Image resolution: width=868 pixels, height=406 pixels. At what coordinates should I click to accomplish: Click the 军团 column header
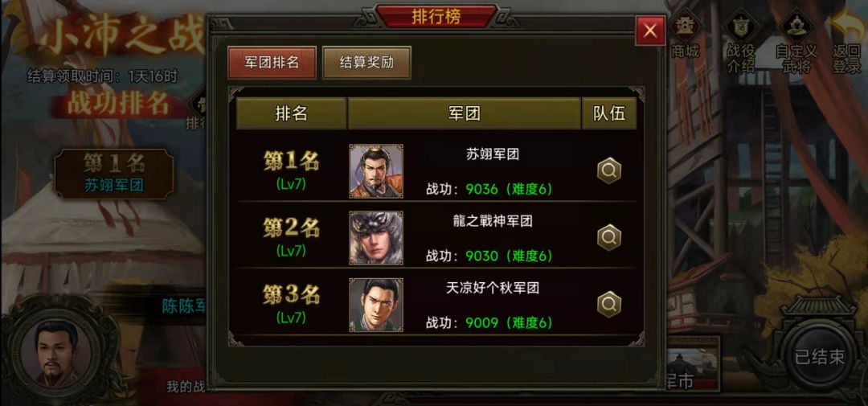[x=465, y=113]
